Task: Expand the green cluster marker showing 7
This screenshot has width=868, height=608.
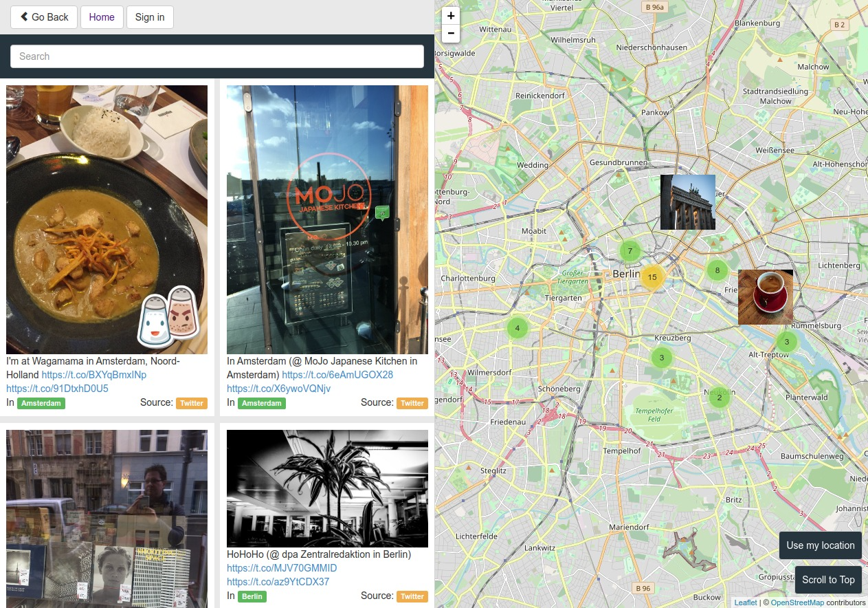Action: [x=630, y=251]
